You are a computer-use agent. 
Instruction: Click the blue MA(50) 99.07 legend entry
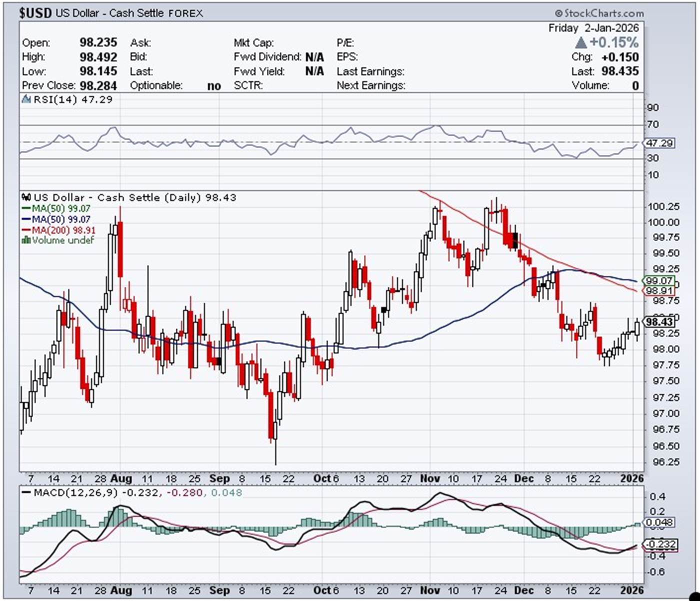[x=61, y=219]
